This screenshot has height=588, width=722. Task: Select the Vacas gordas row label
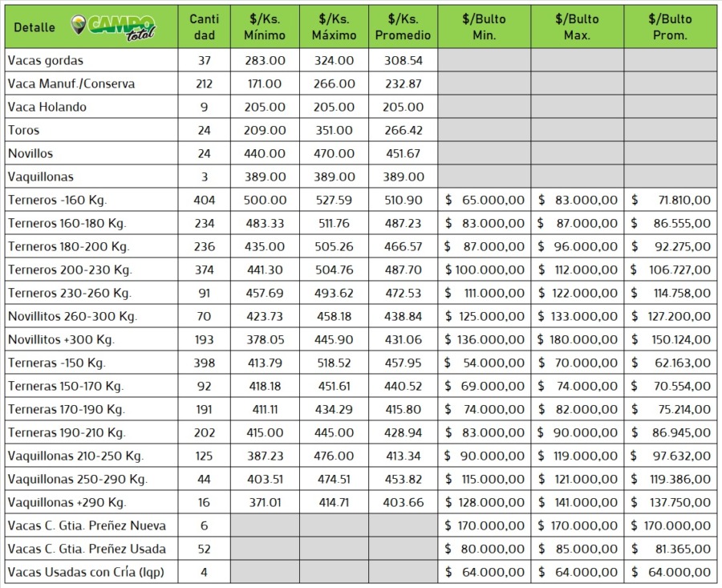pos(45,60)
